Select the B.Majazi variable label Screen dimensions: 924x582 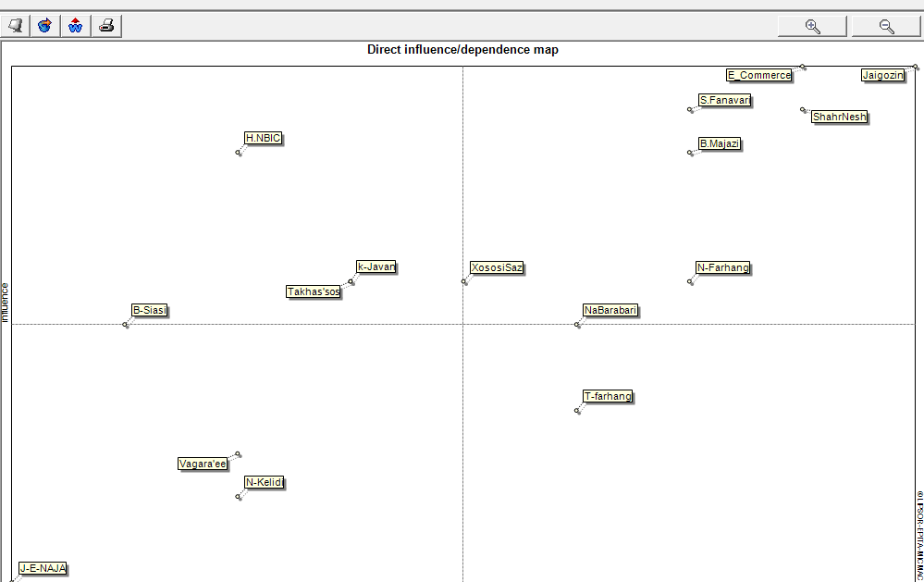pyautogui.click(x=720, y=143)
